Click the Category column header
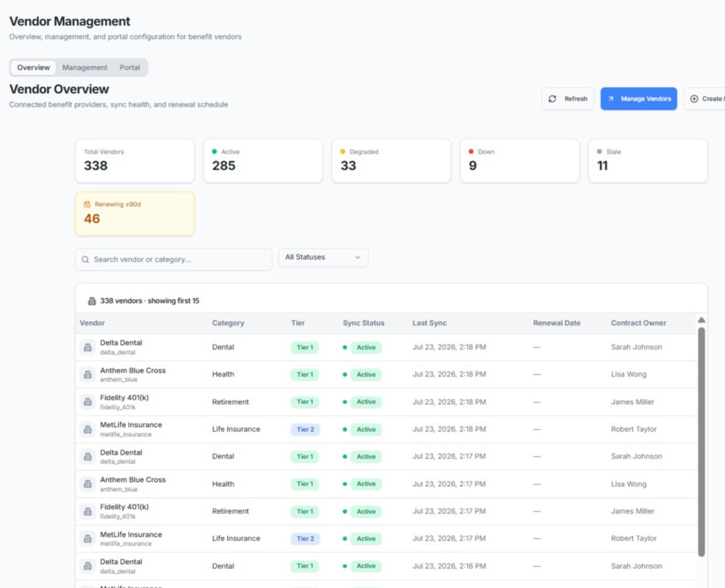Image resolution: width=725 pixels, height=588 pixels. click(x=228, y=323)
